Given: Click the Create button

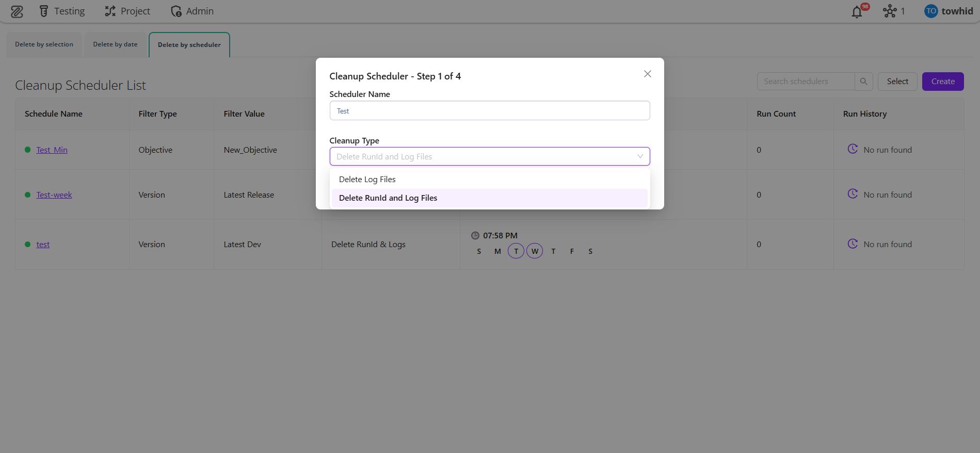Looking at the screenshot, I should pyautogui.click(x=942, y=82).
